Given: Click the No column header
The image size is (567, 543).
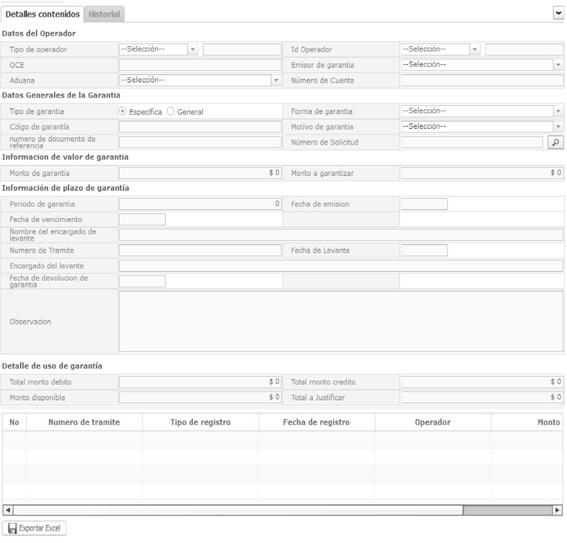Looking at the screenshot, I should (x=14, y=422).
